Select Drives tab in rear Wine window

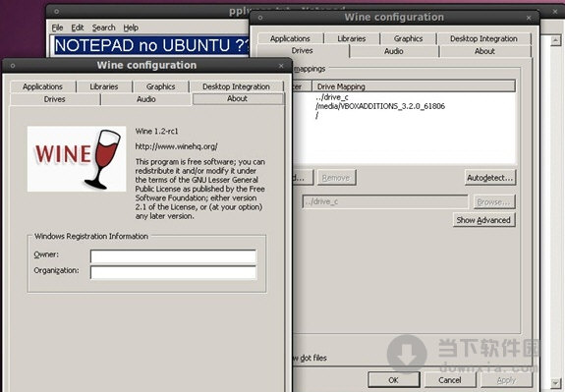point(303,51)
